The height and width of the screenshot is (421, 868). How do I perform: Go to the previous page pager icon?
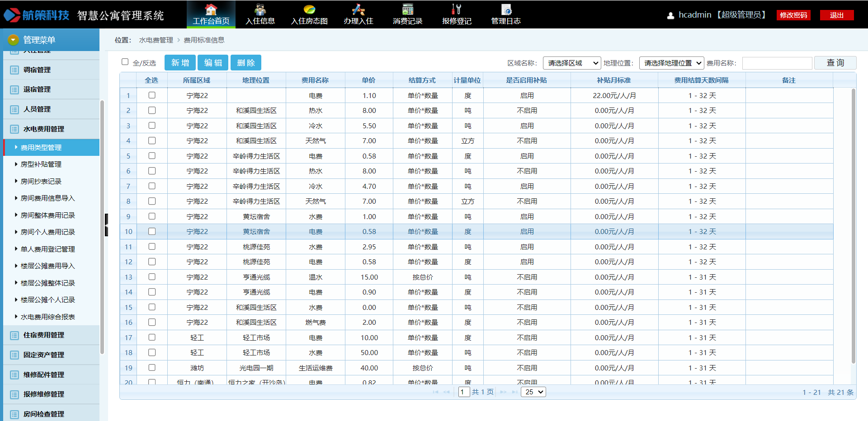tap(447, 392)
